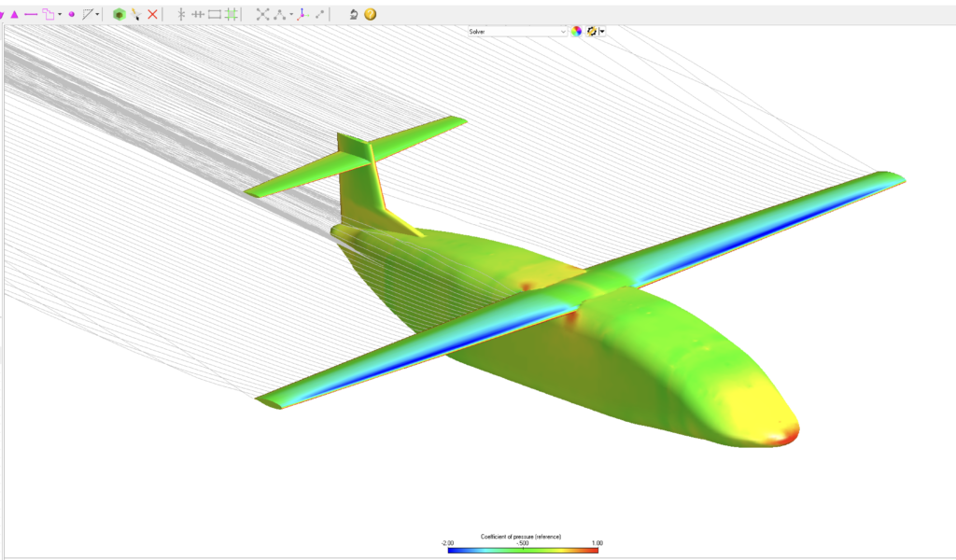The width and height of the screenshot is (956, 560).
Task: Open the Solver combo box
Action: coord(517,31)
